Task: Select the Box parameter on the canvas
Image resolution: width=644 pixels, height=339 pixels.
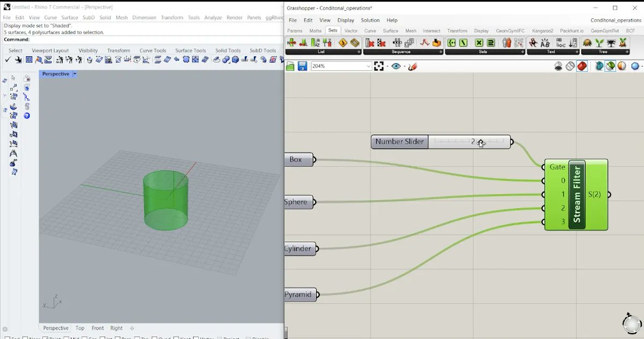Action: click(298, 159)
